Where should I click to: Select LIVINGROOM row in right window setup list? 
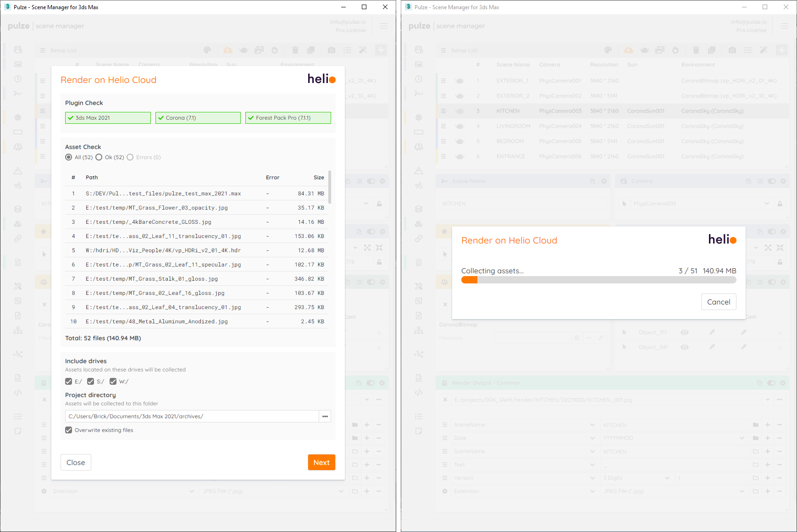[613, 126]
